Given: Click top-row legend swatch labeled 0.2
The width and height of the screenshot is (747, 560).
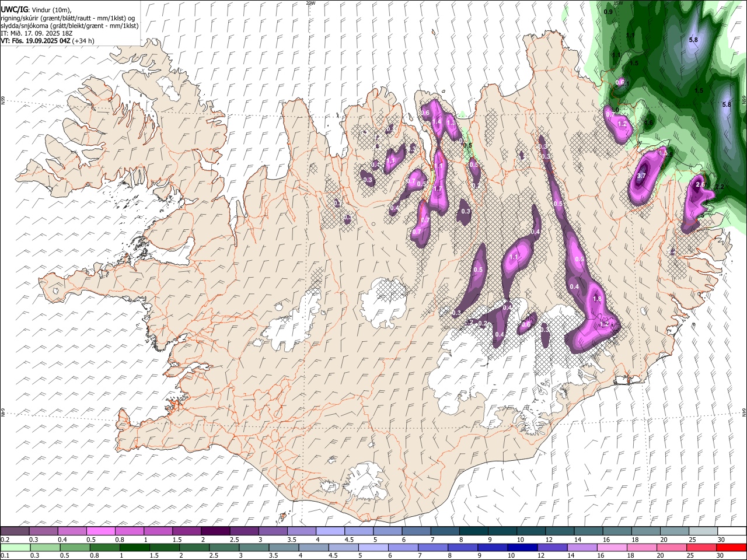Looking at the screenshot, I should pyautogui.click(x=15, y=531).
